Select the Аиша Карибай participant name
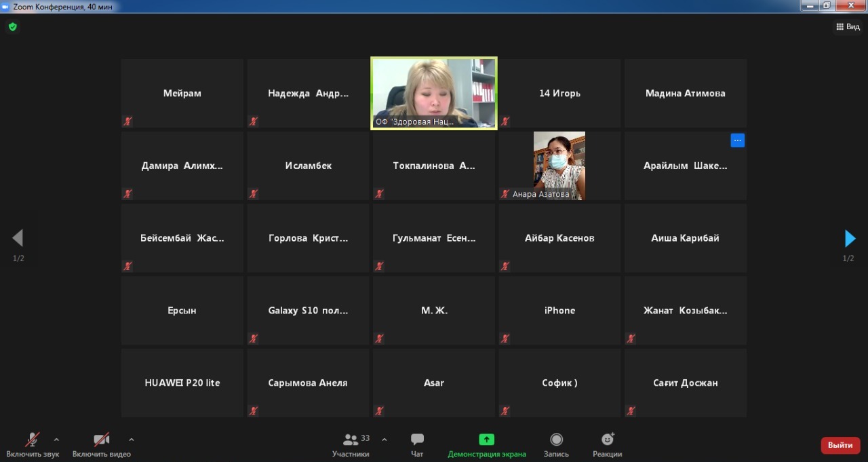The height and width of the screenshot is (462, 868). [x=686, y=238]
